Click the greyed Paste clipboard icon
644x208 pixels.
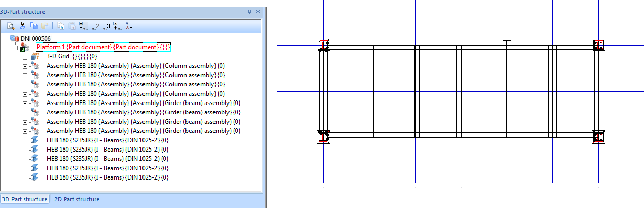point(45,25)
